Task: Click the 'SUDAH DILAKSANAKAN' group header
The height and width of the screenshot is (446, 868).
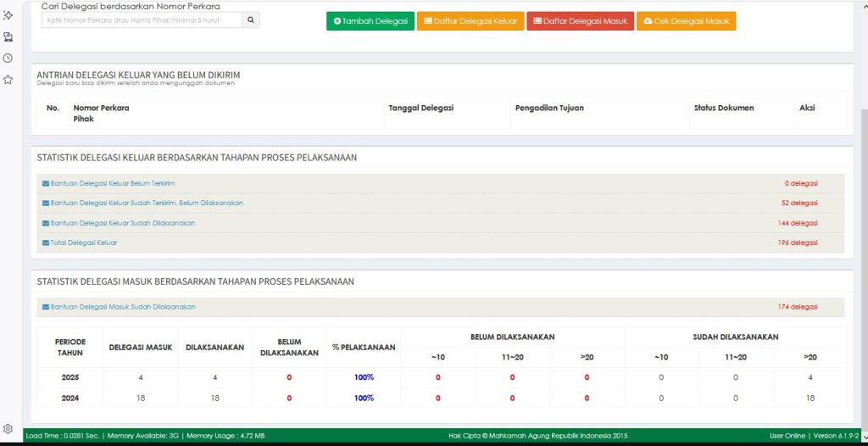Action: pyautogui.click(x=736, y=337)
